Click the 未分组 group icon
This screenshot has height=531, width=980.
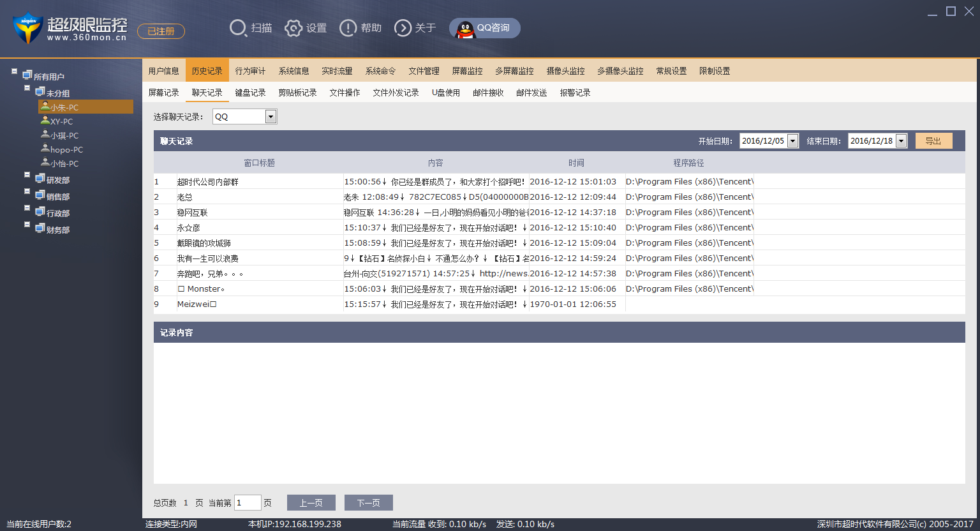pos(40,92)
